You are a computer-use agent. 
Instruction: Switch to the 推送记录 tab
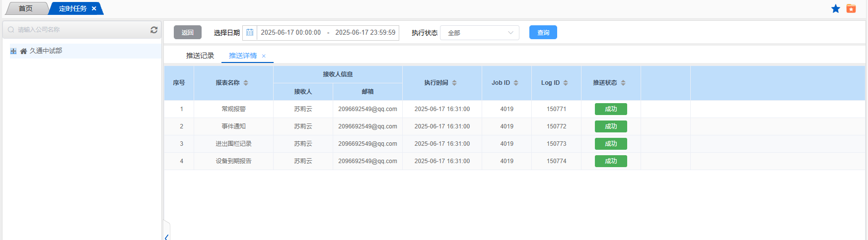[x=200, y=56]
